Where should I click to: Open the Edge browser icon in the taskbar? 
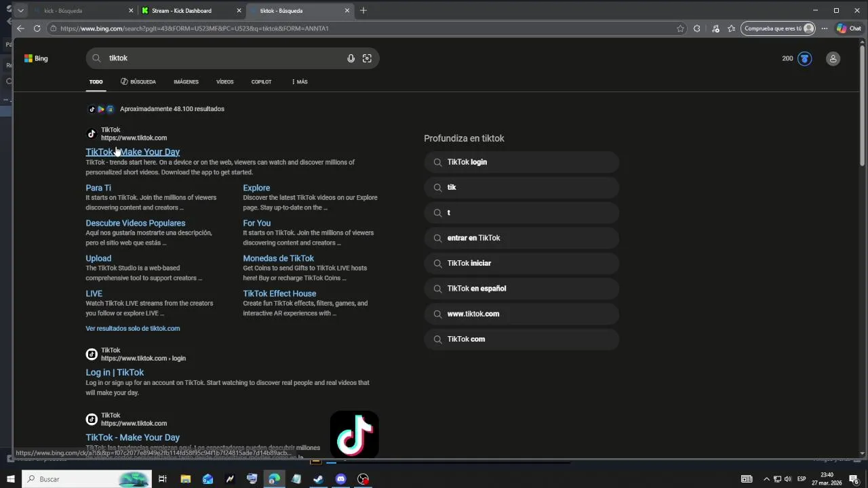coord(274,479)
